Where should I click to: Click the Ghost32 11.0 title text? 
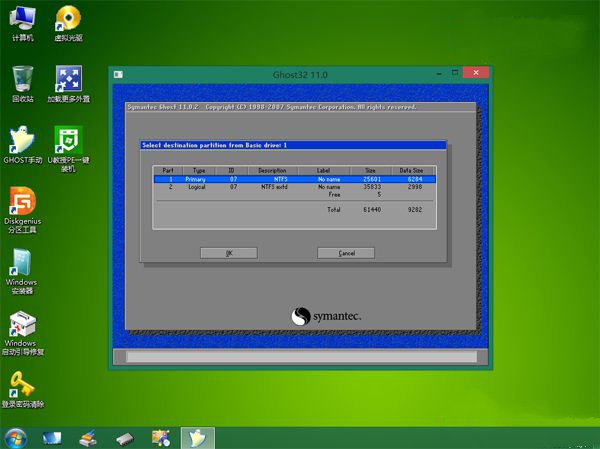tap(300, 75)
